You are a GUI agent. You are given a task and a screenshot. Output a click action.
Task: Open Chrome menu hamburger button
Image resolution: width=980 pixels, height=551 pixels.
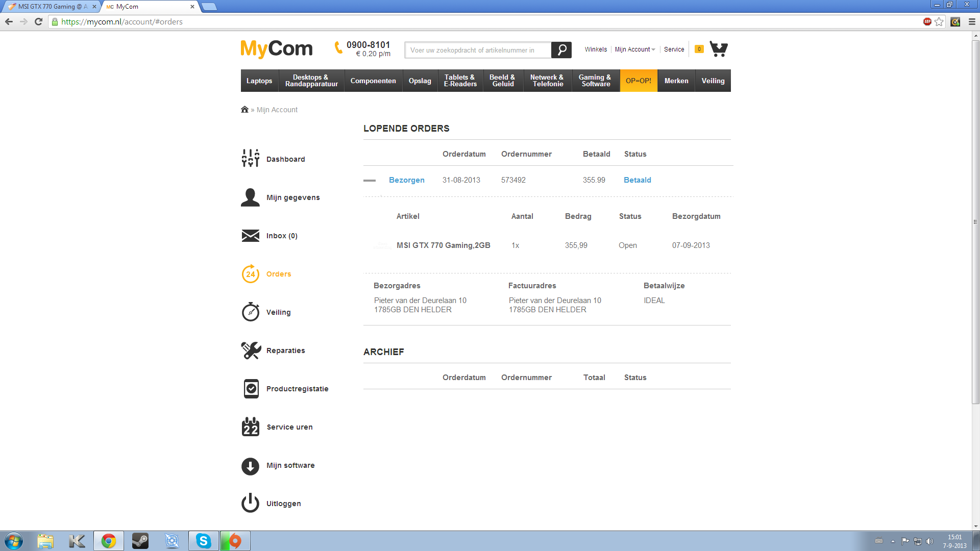972,22
